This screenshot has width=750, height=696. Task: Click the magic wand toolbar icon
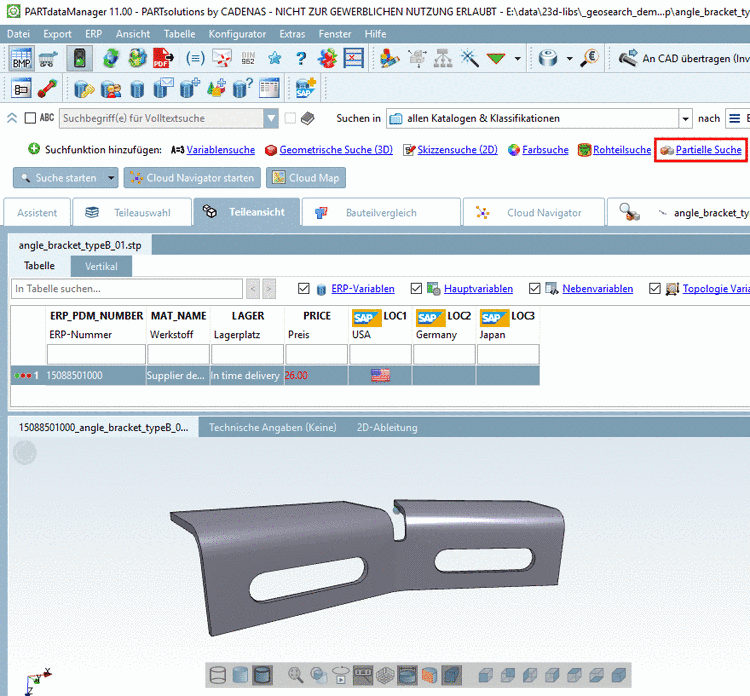point(469,58)
